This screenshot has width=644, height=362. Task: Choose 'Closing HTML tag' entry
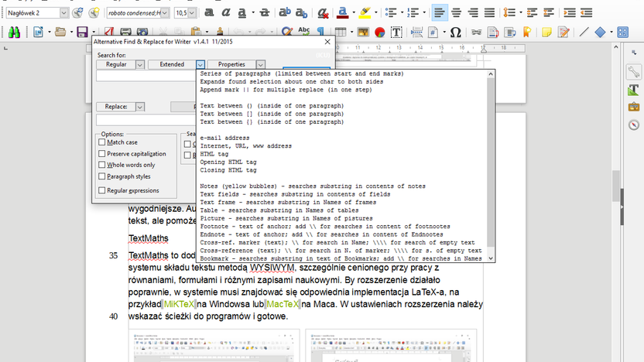(x=228, y=170)
